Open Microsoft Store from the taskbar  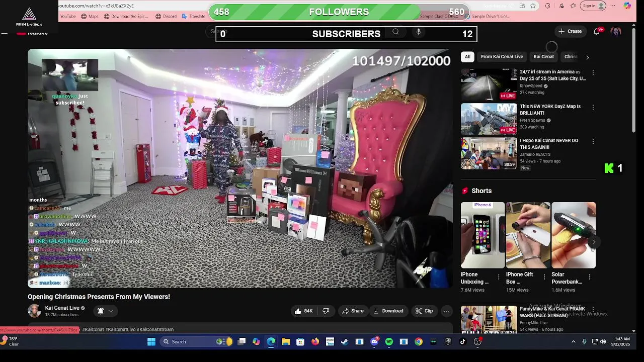pos(300,341)
